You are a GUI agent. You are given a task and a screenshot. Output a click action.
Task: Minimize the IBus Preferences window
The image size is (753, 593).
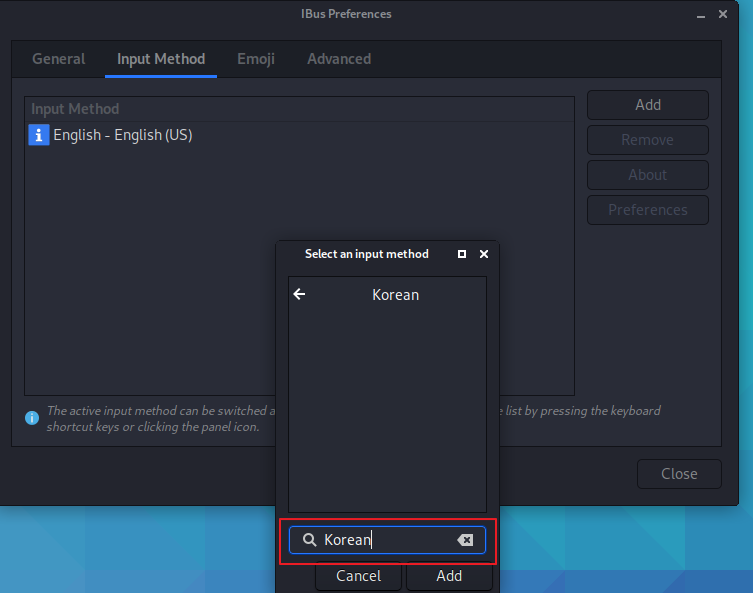[701, 15]
